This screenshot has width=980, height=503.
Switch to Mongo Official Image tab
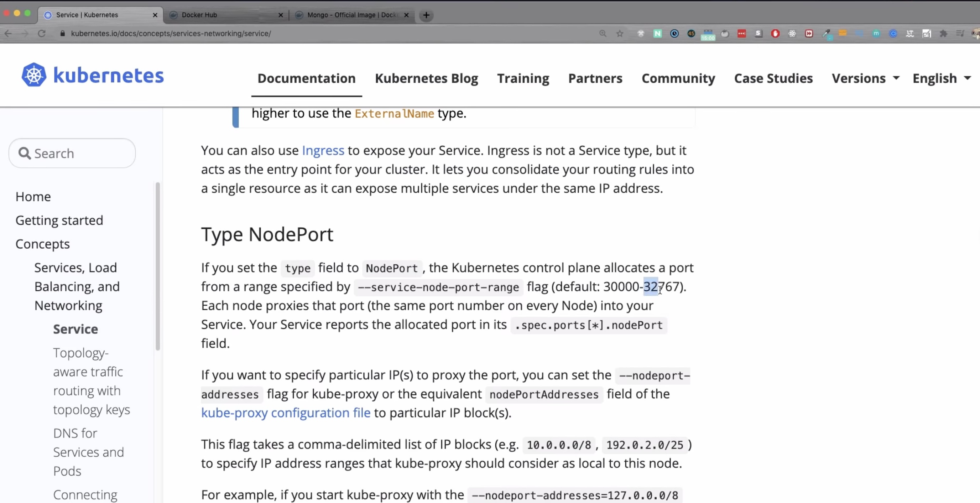click(x=352, y=15)
